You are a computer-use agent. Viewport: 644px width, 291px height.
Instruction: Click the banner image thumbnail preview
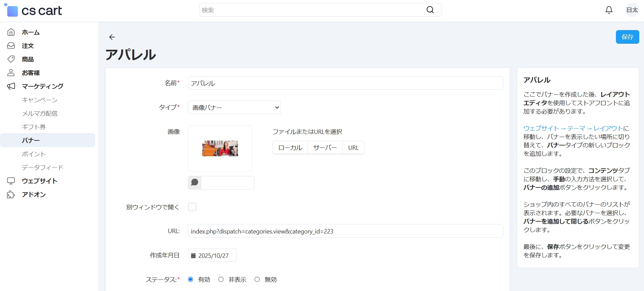click(220, 149)
